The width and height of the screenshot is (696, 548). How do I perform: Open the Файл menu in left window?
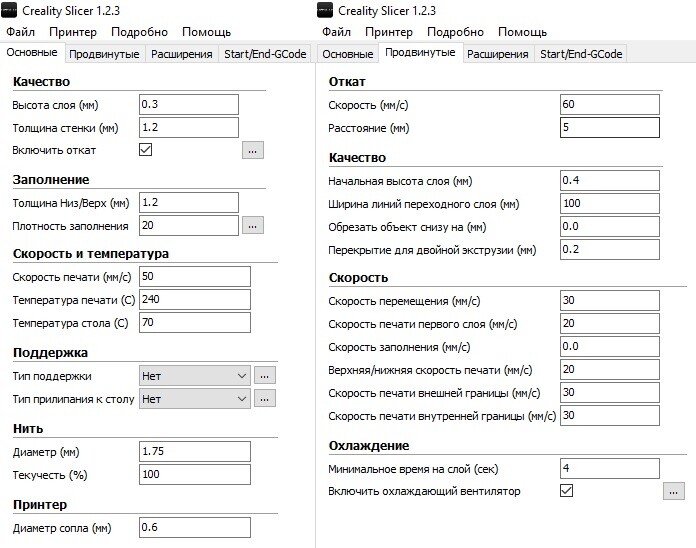click(20, 32)
